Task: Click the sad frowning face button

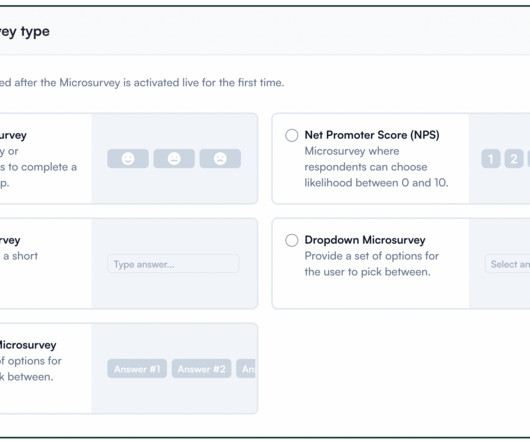Action: tap(220, 158)
